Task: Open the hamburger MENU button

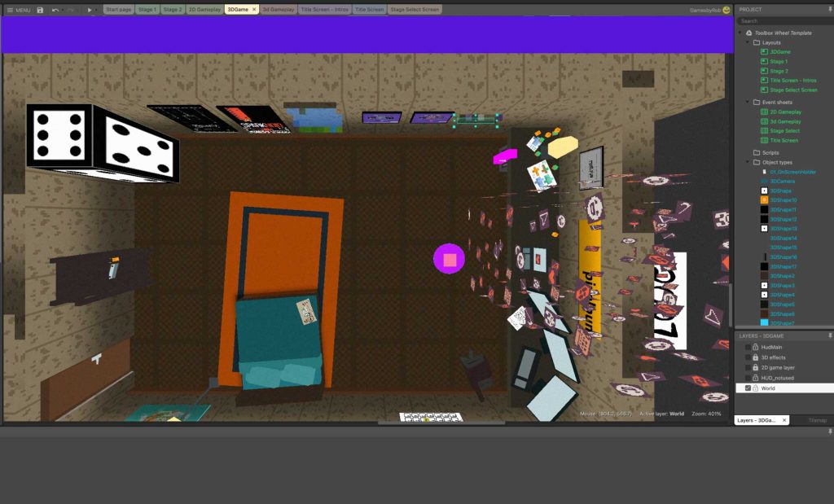Action: coord(18,10)
